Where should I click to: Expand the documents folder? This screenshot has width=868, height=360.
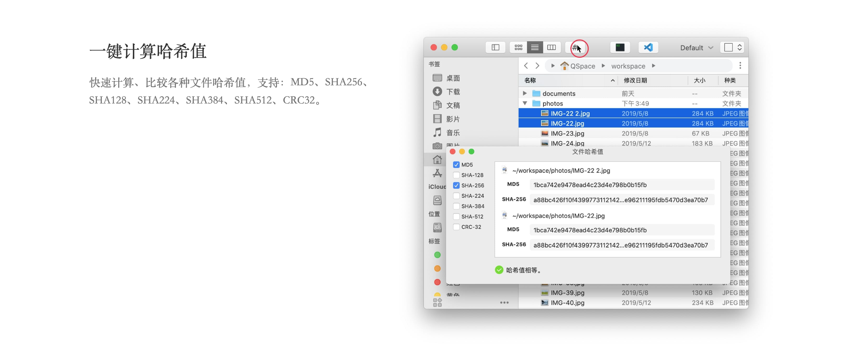point(525,93)
